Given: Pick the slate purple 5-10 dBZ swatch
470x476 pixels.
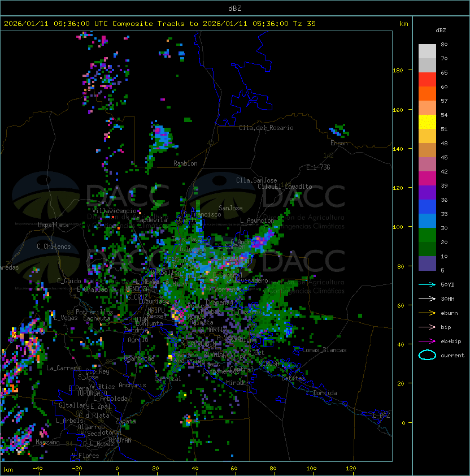Looking at the screenshot, I should pyautogui.click(x=427, y=263).
